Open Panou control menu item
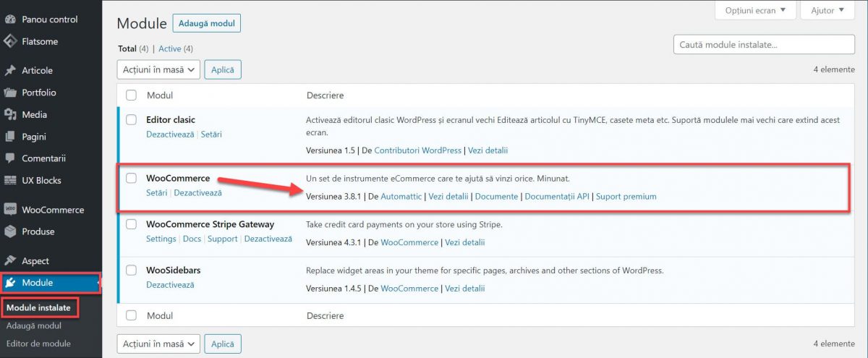Image resolution: width=868 pixels, height=358 pixels. coord(50,20)
